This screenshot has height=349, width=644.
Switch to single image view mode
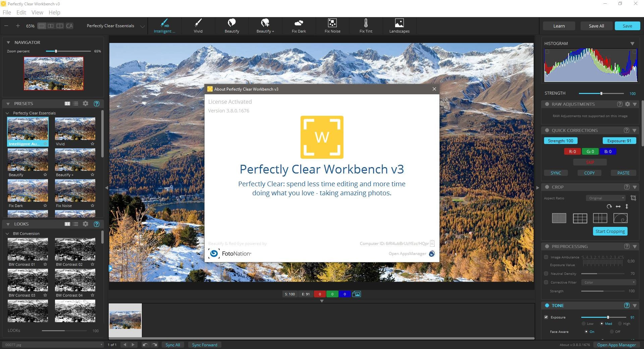click(42, 26)
